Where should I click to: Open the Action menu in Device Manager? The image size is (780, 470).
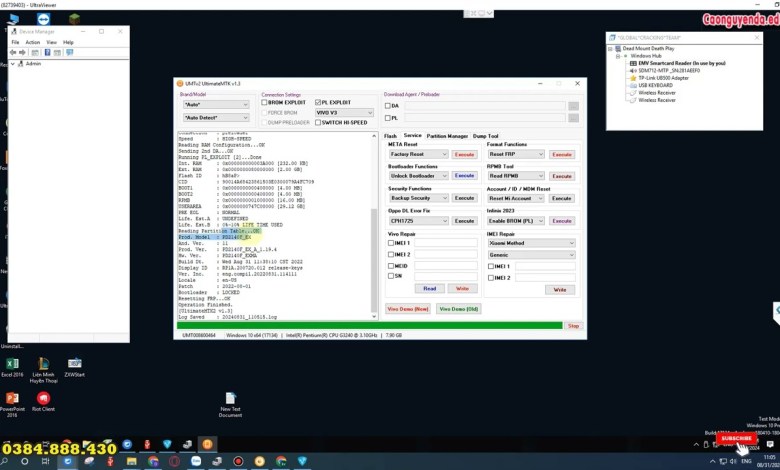32,42
